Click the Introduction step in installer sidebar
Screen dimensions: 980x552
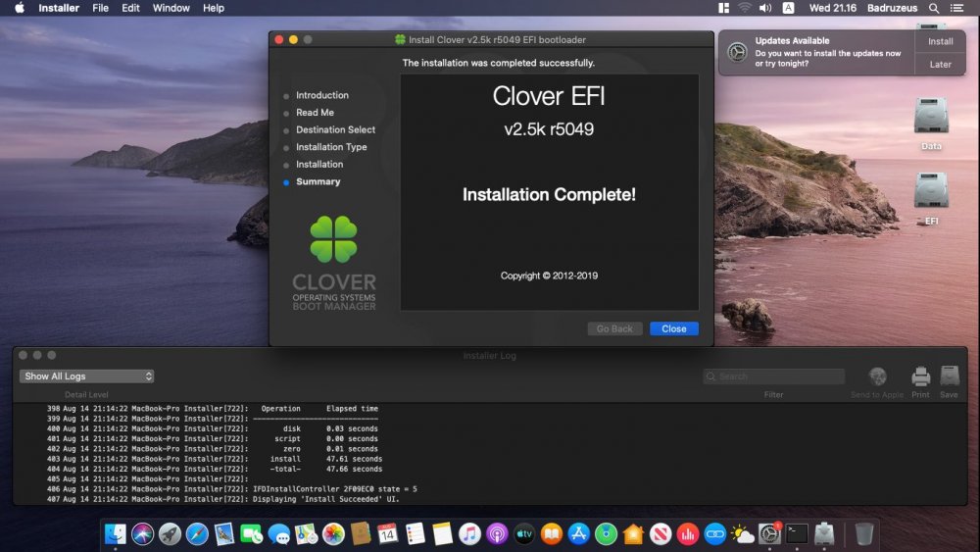[x=321, y=96]
